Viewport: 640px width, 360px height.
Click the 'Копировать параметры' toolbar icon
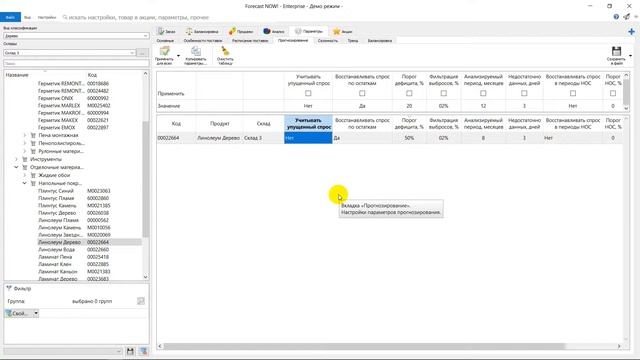(196, 51)
